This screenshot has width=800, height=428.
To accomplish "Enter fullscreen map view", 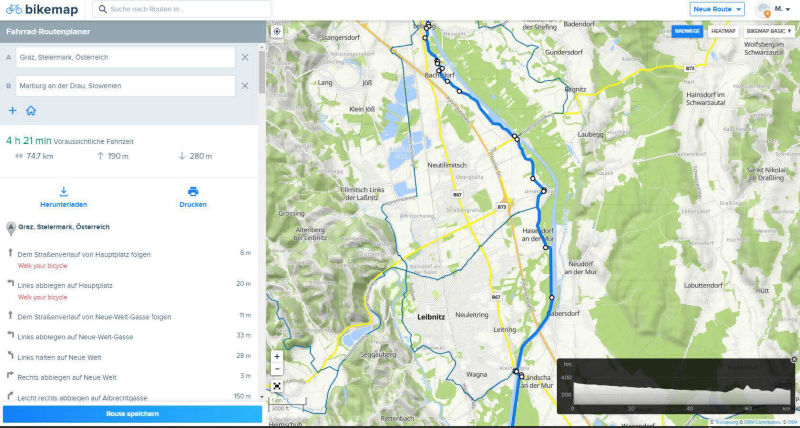I will [277, 386].
